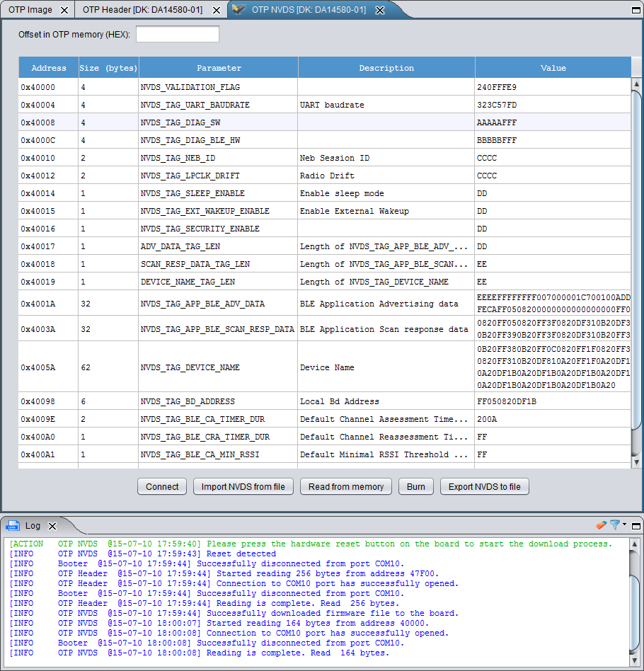The image size is (644, 671).
Task: Click the Offset in OTP memory field
Action: point(178,34)
